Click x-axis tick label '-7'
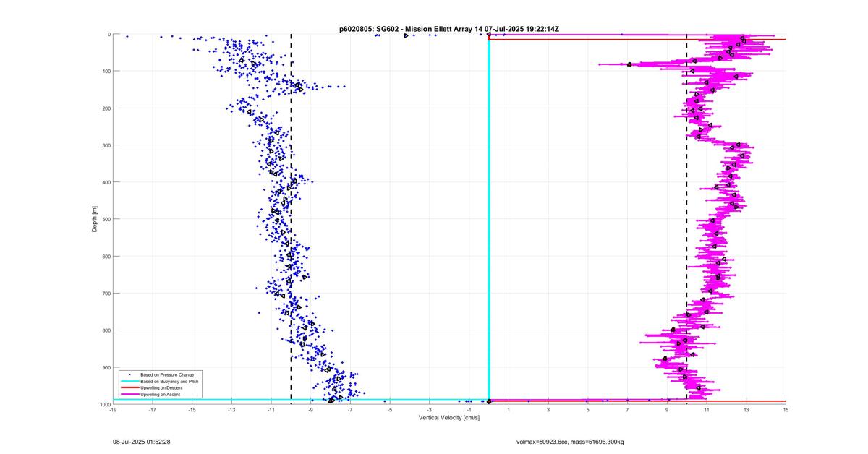The image size is (868, 454). click(350, 410)
